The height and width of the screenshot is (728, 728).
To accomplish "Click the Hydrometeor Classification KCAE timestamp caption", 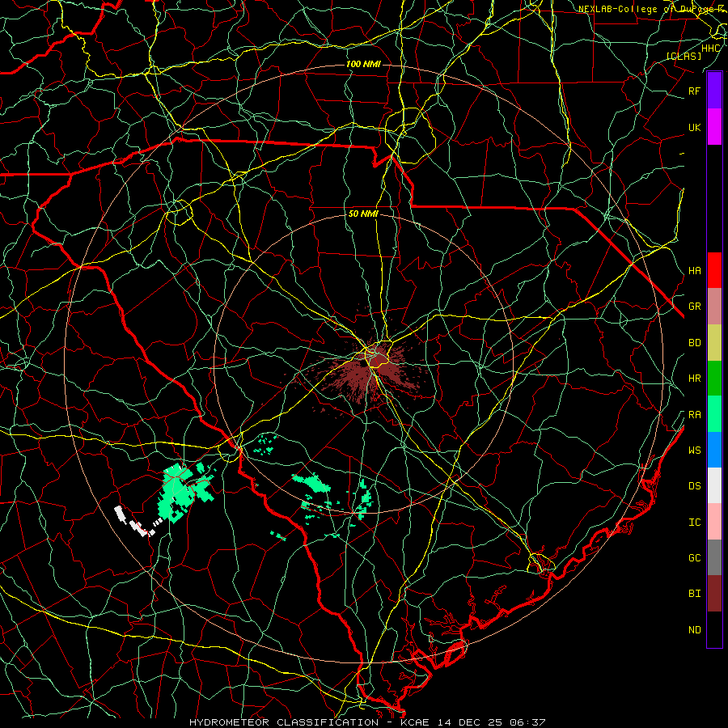I will pos(367,722).
